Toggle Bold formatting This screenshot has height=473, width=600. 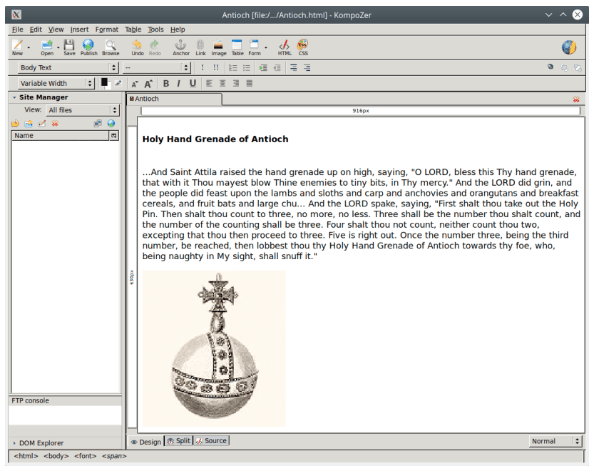[166, 83]
